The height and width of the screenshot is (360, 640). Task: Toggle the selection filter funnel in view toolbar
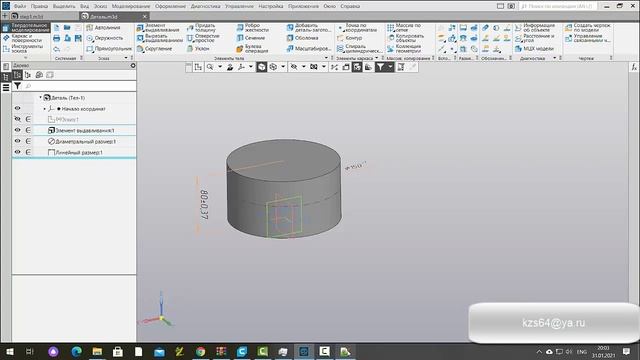[x=380, y=67]
